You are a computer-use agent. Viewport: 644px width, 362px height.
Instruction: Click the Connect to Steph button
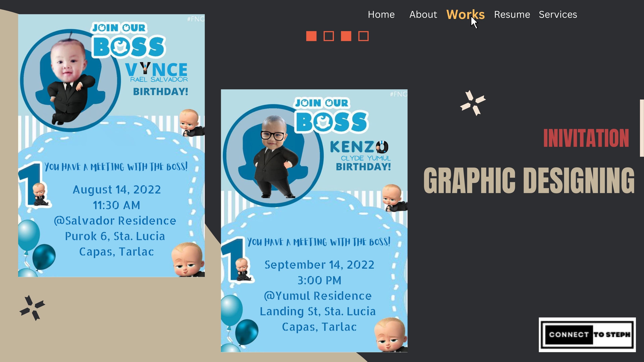pos(587,335)
